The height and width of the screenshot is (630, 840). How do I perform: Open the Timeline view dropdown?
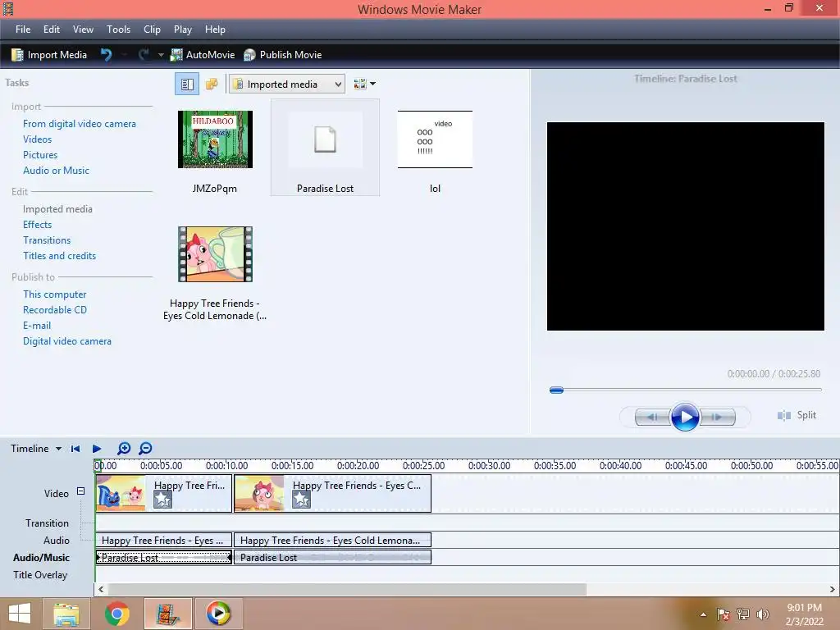[36, 449]
